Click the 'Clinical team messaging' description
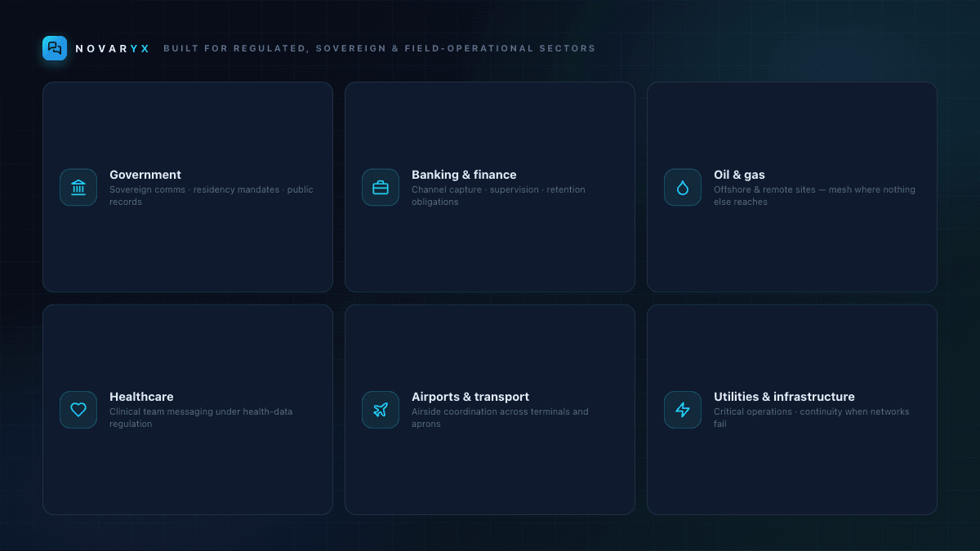 pyautogui.click(x=201, y=418)
